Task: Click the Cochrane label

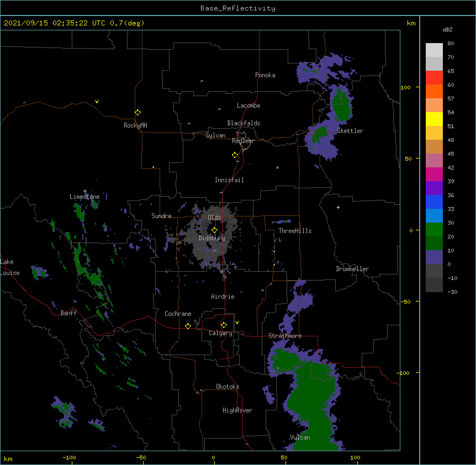Action: (x=178, y=314)
